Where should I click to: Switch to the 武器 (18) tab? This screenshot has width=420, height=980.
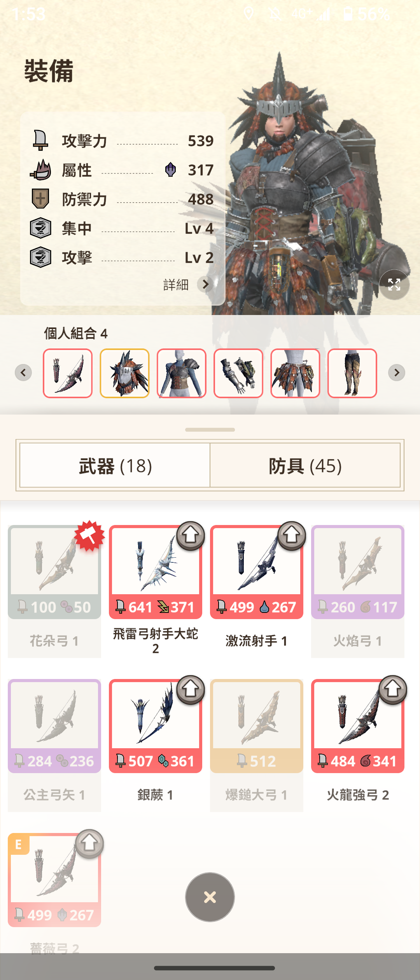[x=115, y=465]
